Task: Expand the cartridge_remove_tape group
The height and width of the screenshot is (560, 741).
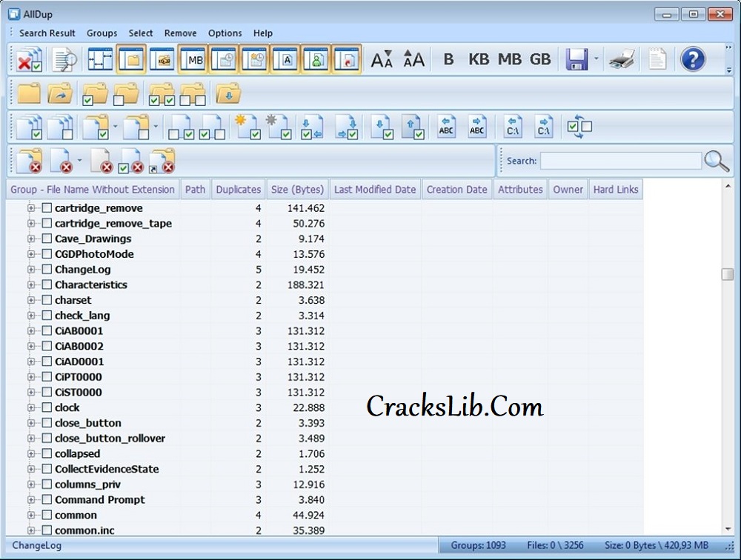Action: coord(31,224)
